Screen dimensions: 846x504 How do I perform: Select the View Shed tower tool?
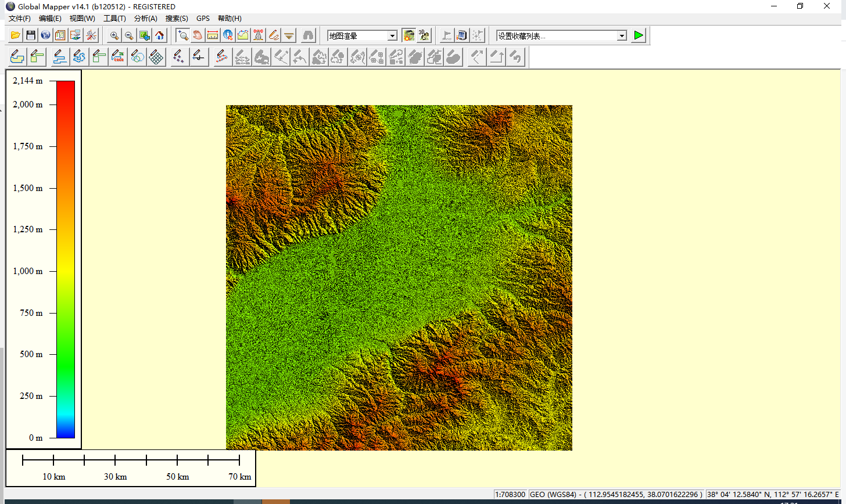(x=259, y=35)
